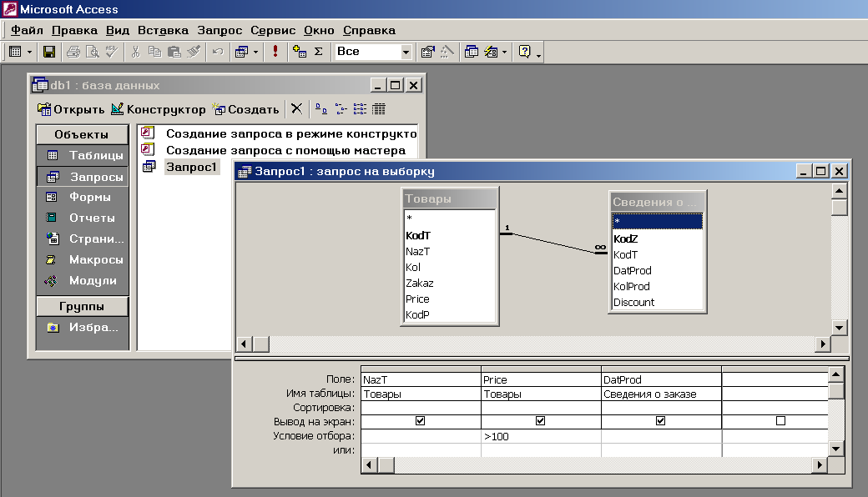
Task: Click the Группы header button
Action: coord(82,306)
